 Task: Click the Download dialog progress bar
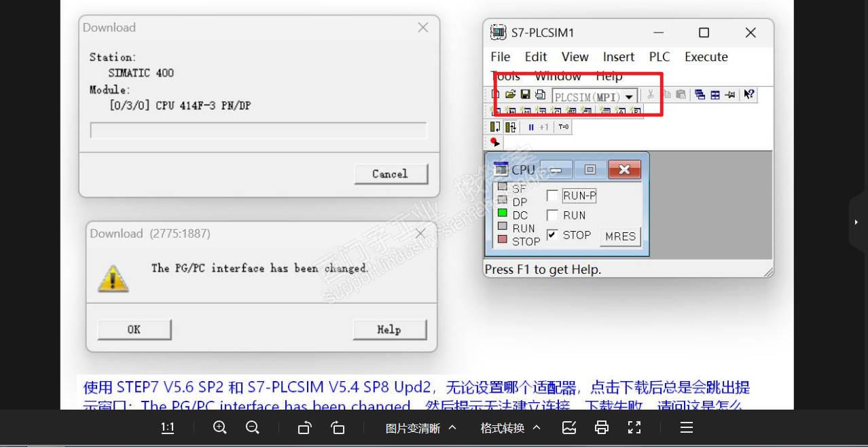click(258, 130)
